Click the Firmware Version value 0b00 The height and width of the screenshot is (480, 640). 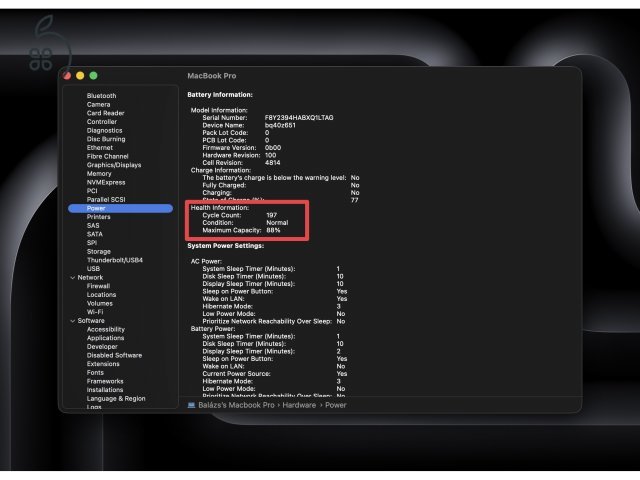click(x=273, y=148)
